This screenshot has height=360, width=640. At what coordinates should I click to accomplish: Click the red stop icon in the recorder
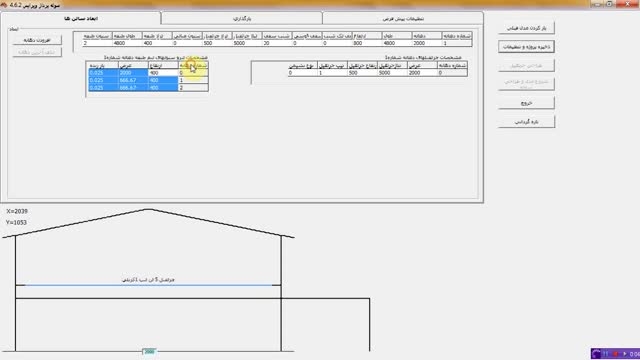point(615,354)
